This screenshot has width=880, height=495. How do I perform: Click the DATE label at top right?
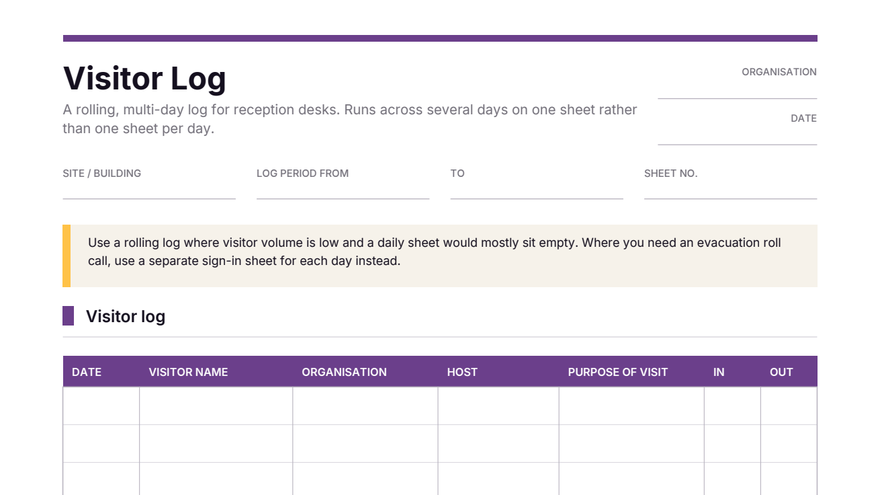coord(804,118)
